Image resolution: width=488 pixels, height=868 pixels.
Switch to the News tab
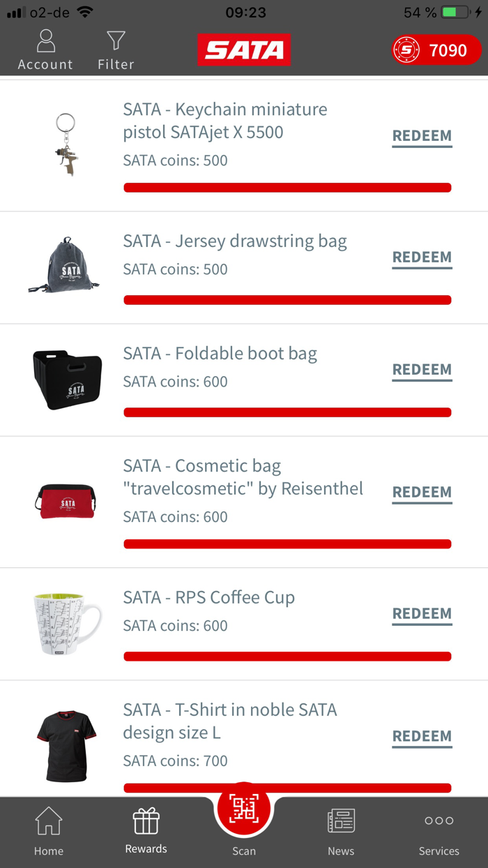coord(341,832)
